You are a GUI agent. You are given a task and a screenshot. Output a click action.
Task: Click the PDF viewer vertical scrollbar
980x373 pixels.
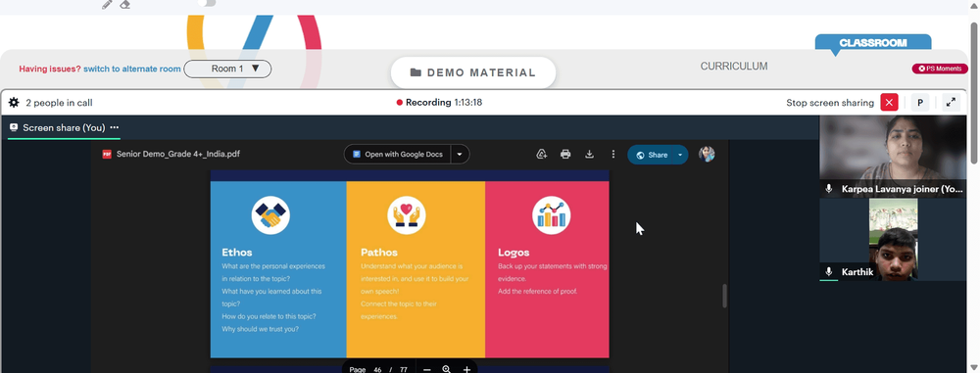725,296
